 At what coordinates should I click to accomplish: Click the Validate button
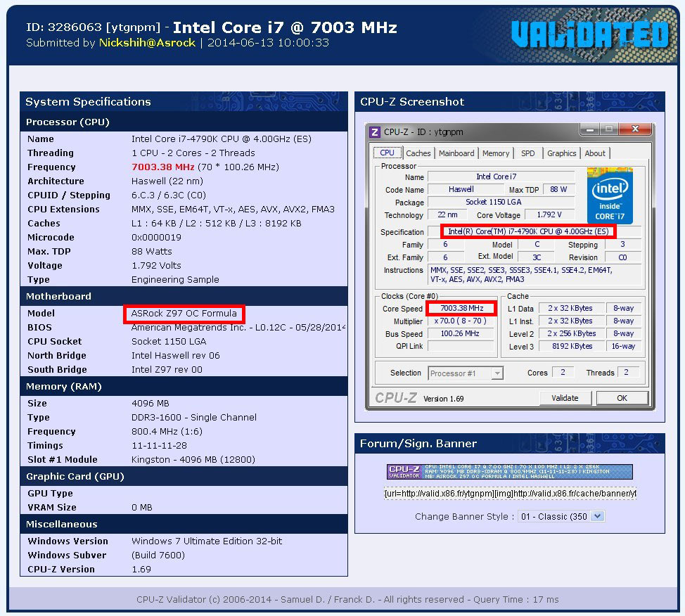point(565,397)
